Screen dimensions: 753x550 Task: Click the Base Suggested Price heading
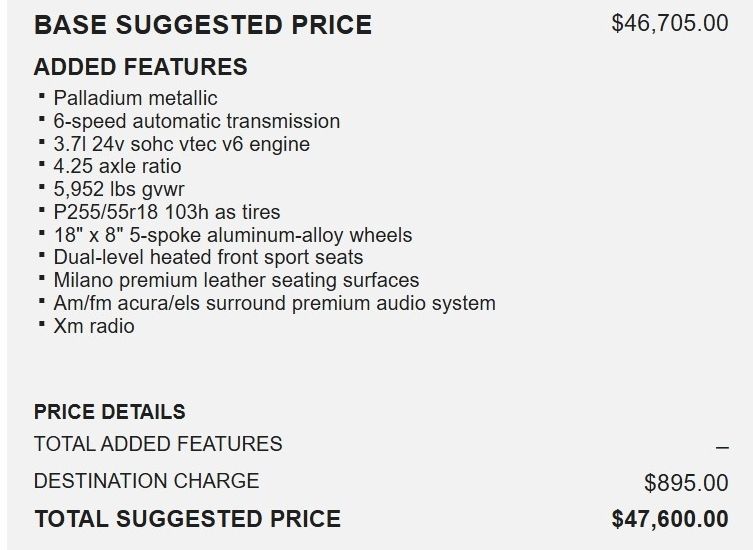click(x=202, y=25)
